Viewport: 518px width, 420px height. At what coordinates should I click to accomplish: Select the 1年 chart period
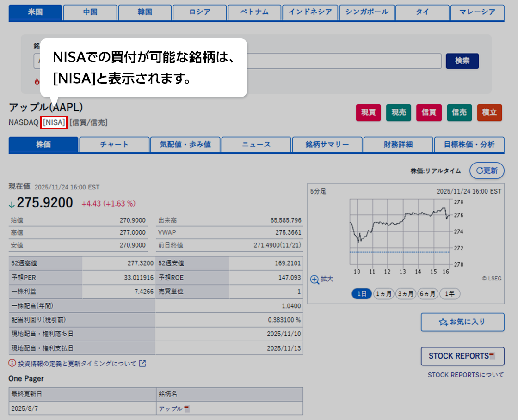pos(450,294)
